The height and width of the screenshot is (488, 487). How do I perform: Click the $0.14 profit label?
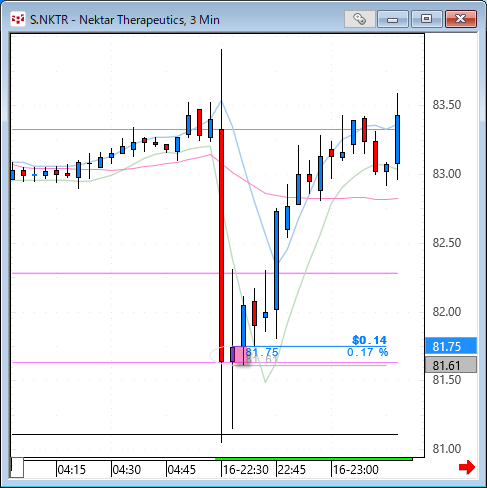[x=370, y=340]
